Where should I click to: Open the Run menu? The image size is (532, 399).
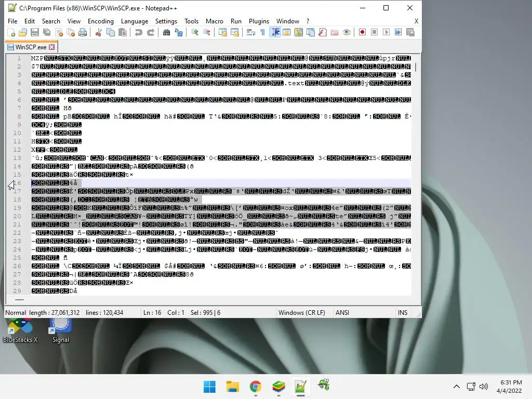[236, 21]
